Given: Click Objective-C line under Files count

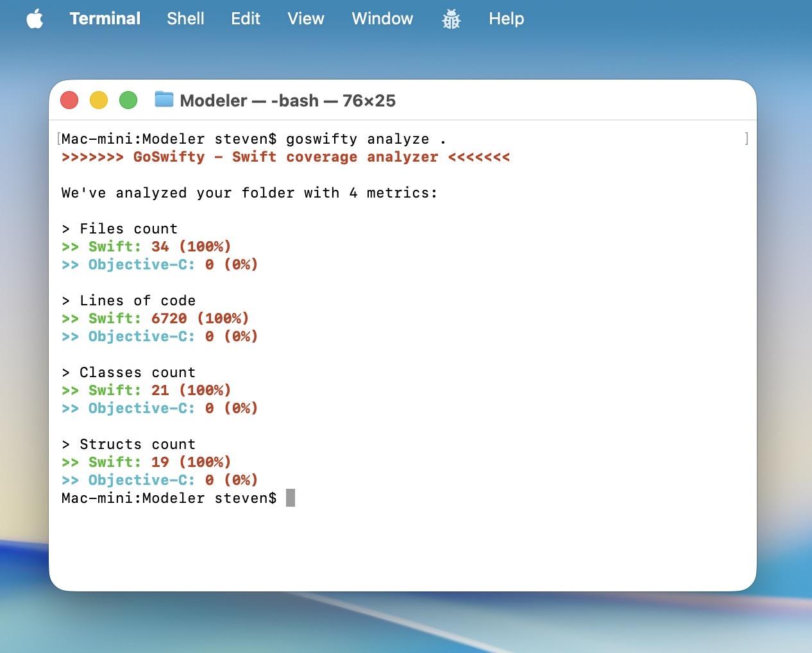Looking at the screenshot, I should pyautogui.click(x=160, y=265).
